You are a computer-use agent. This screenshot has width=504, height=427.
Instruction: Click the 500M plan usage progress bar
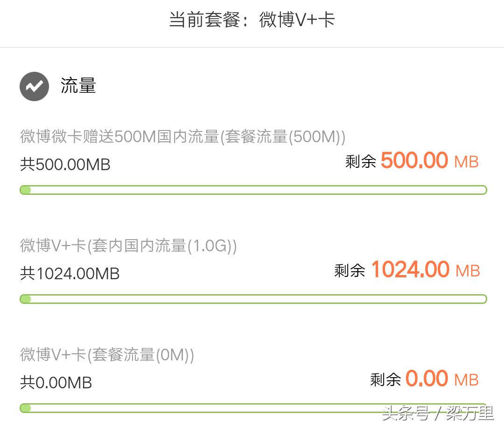coord(253,190)
